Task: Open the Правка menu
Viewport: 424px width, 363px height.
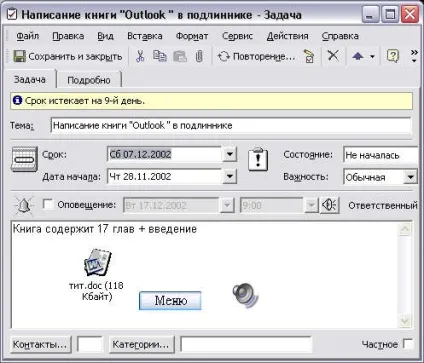Action: click(x=68, y=36)
